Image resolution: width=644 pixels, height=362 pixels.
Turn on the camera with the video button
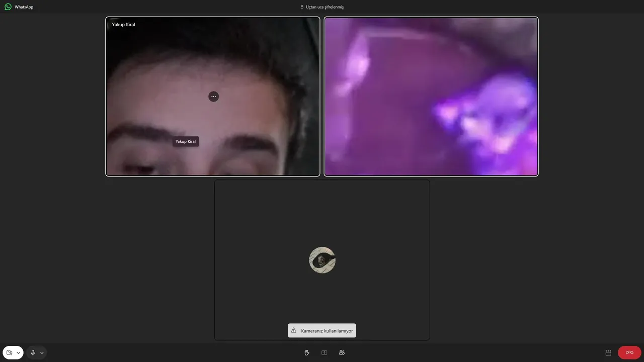pos(10,352)
